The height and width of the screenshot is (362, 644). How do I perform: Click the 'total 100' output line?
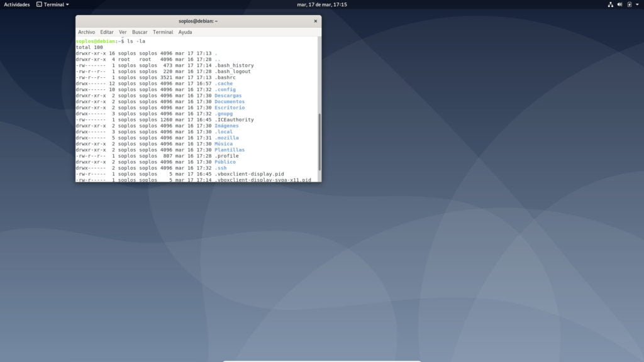89,47
